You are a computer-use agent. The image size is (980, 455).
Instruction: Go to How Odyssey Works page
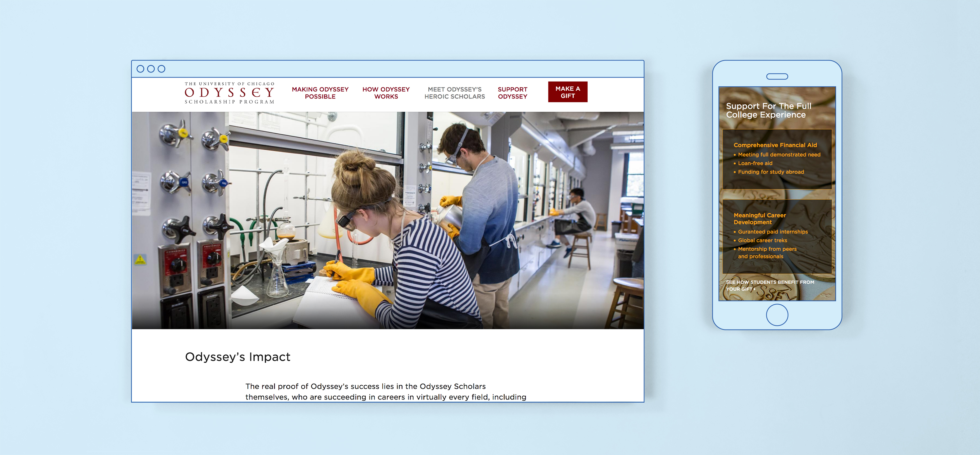click(386, 93)
